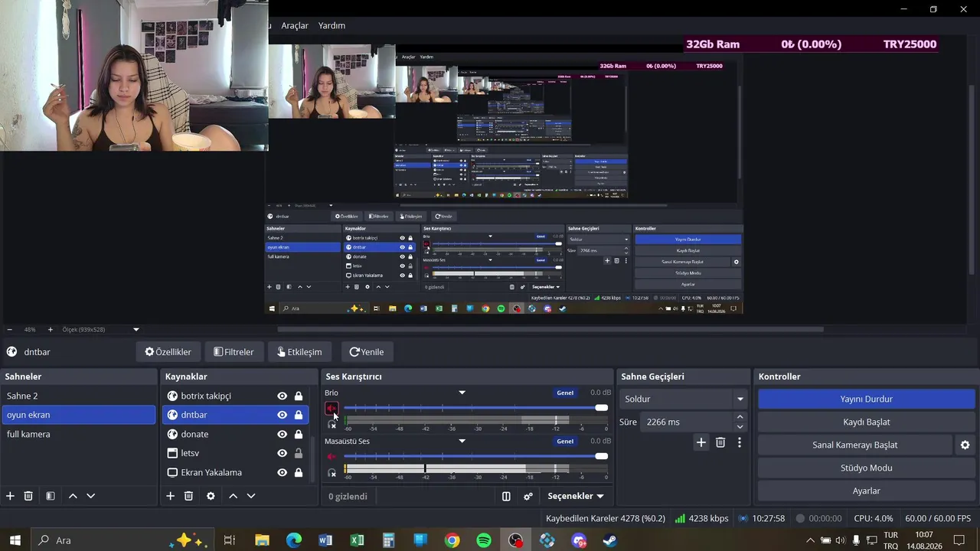Image resolution: width=980 pixels, height=551 pixels.
Task: Open Özellikler for dntbar source
Action: pyautogui.click(x=168, y=352)
